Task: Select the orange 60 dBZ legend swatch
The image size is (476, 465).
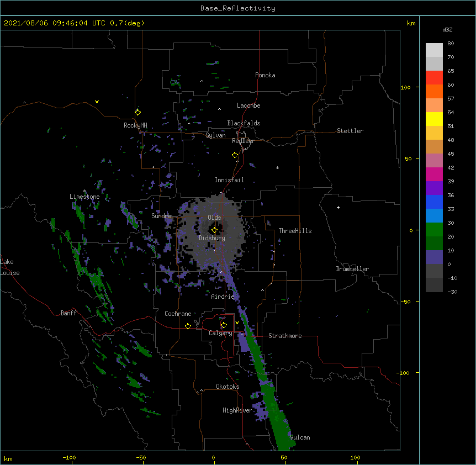Action: pos(434,91)
